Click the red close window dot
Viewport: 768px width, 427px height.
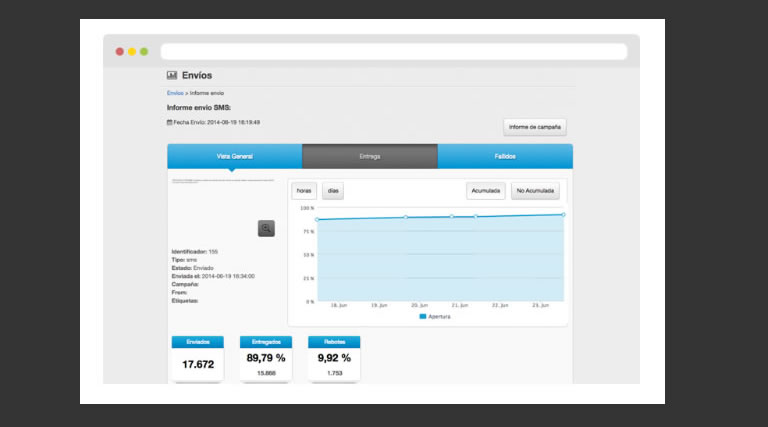tap(120, 51)
